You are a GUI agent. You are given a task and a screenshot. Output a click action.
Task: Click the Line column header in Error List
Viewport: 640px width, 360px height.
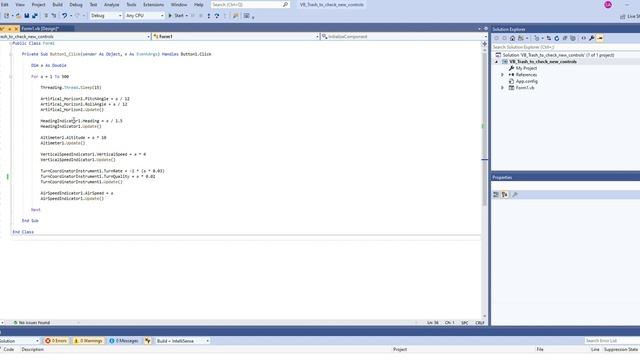(x=595, y=349)
